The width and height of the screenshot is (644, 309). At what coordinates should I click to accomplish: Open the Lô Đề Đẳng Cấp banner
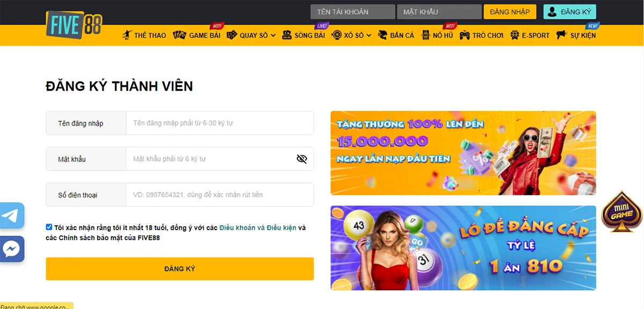point(463,248)
